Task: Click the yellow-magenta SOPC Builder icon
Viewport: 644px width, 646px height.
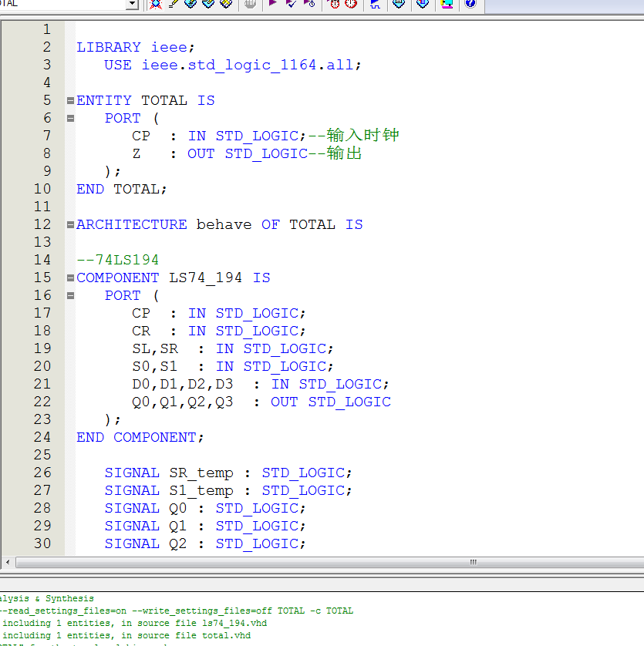Action: [447, 4]
